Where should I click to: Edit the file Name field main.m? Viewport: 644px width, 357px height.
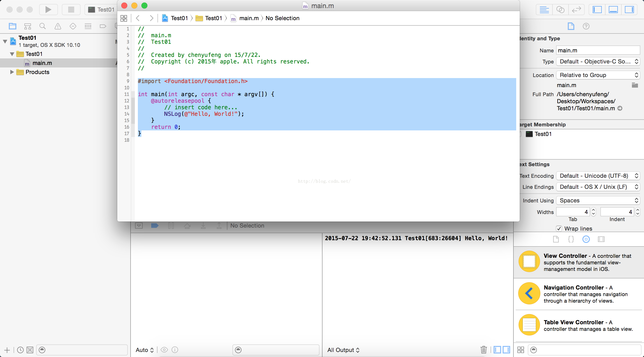598,50
